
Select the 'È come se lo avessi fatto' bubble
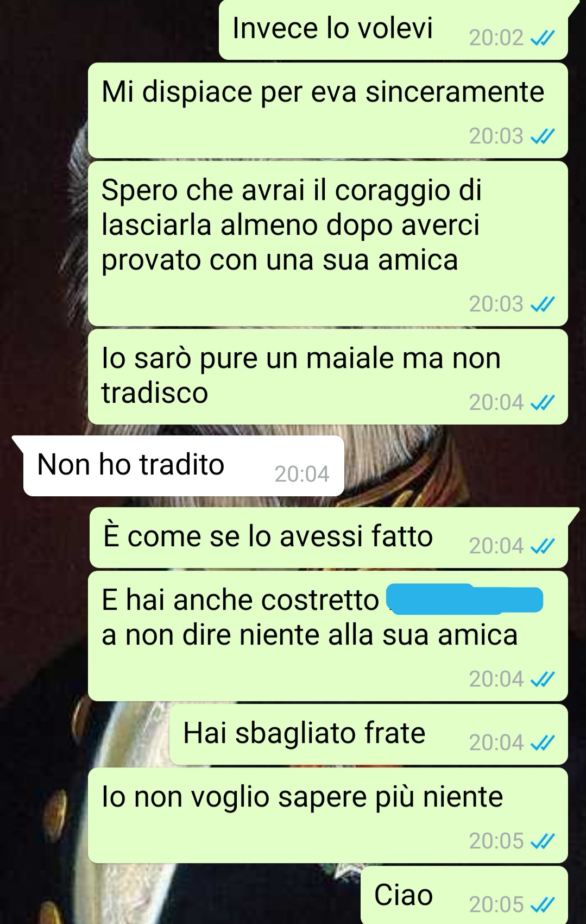(x=329, y=538)
